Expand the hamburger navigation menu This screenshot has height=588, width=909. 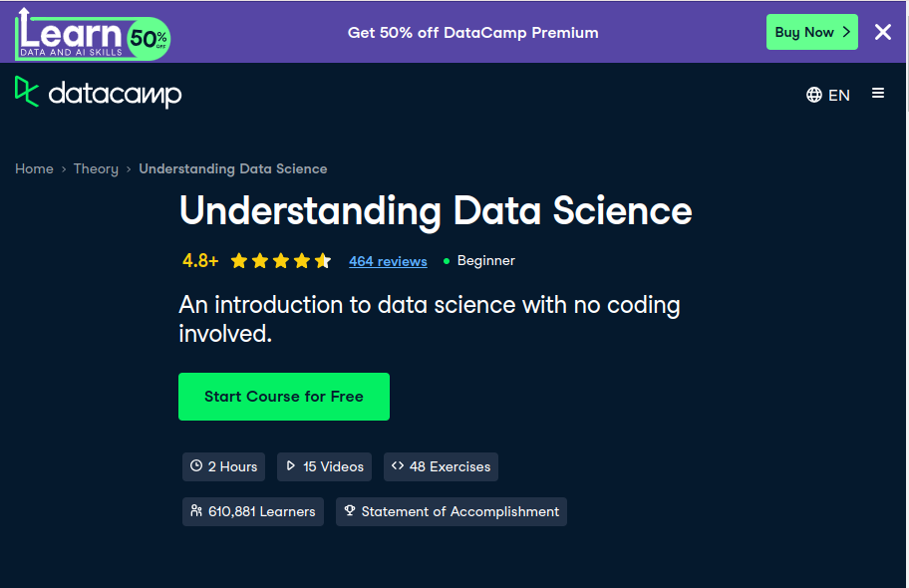[878, 93]
